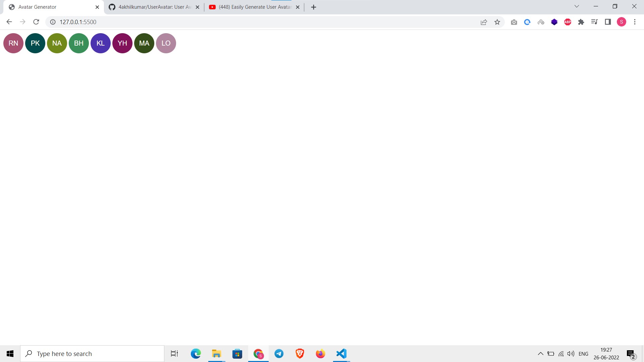Image resolution: width=644 pixels, height=362 pixels.
Task: Click the BH avatar circle
Action: (x=79, y=43)
